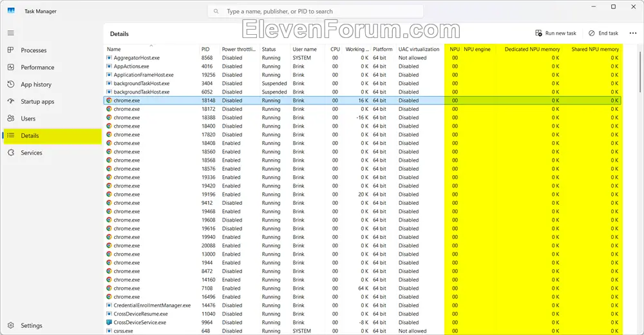This screenshot has height=335, width=644.
Task: Select ApplicationFrameHost.exe process
Action: pyautogui.click(x=363, y=75)
